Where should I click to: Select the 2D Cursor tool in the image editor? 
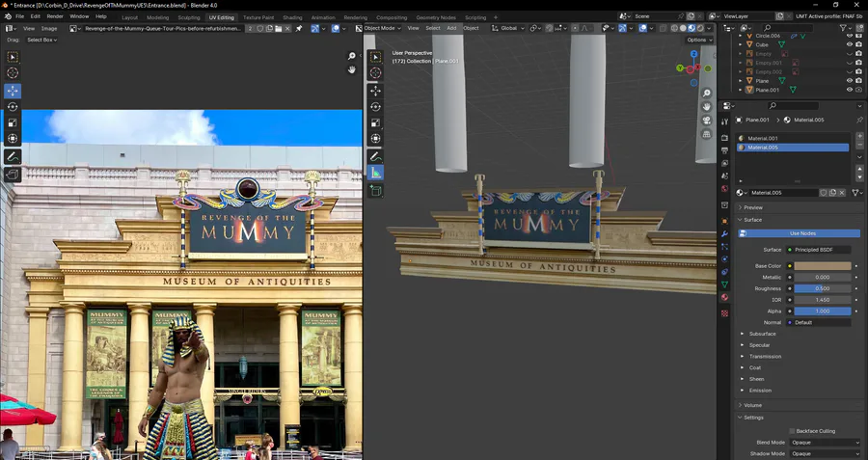pos(13,72)
